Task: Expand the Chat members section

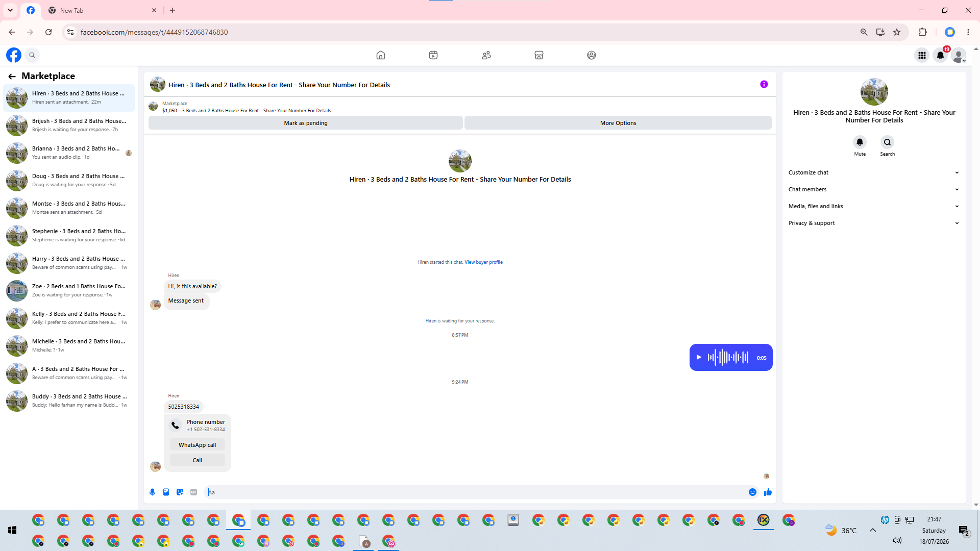Action: click(x=874, y=189)
